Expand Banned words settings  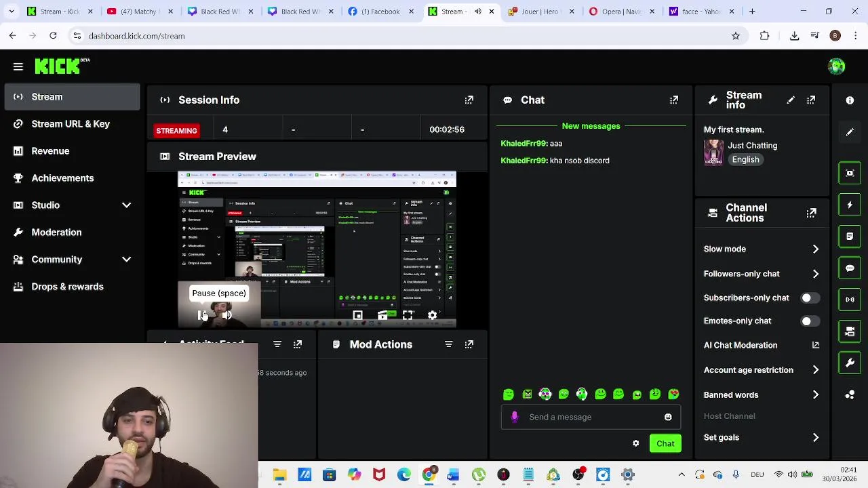tap(815, 394)
